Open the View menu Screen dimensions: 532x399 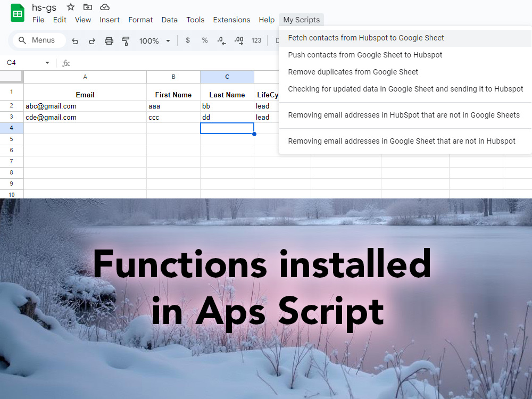83,20
